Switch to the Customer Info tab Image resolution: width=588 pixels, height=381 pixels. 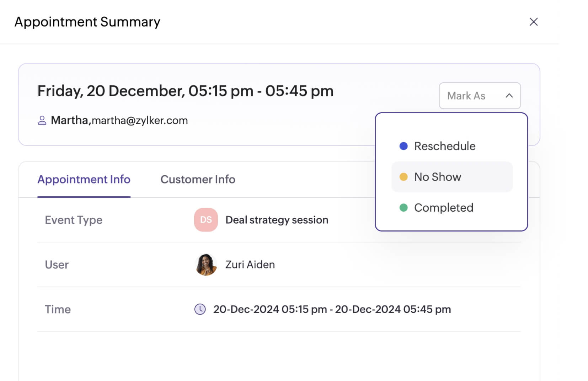tap(198, 179)
